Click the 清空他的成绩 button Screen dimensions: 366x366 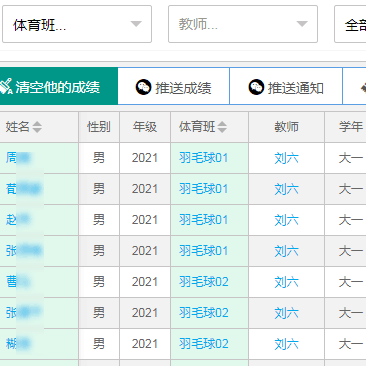click(59, 86)
